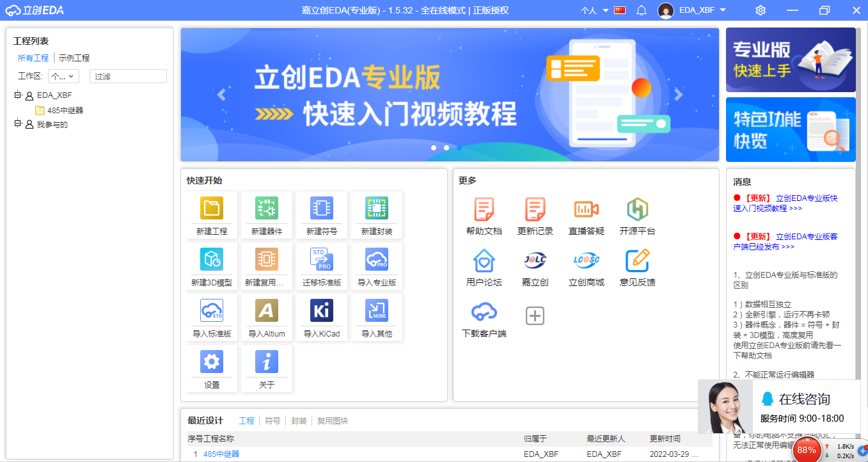Open the 导入KiCad icon
This screenshot has width=868, height=462.
[322, 311]
